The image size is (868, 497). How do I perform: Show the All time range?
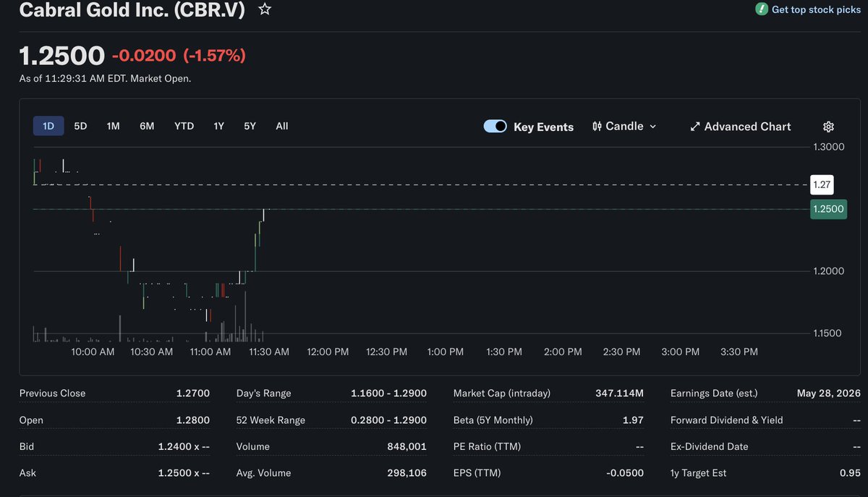(282, 126)
